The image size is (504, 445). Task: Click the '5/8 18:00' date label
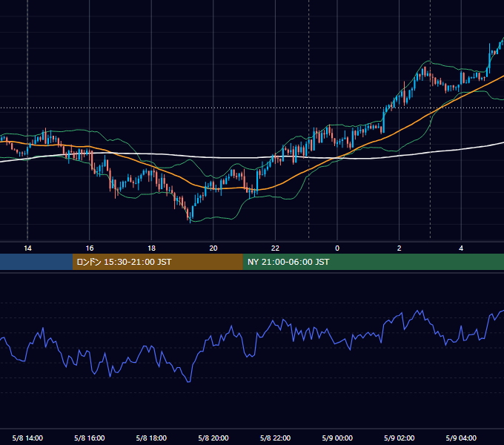tap(151, 438)
